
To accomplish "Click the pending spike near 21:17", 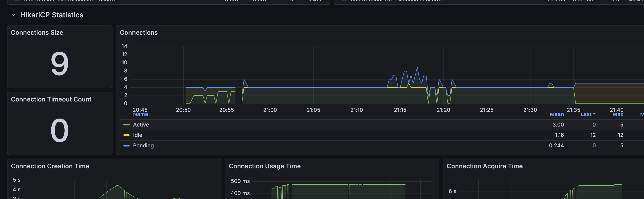I will click(x=417, y=67).
